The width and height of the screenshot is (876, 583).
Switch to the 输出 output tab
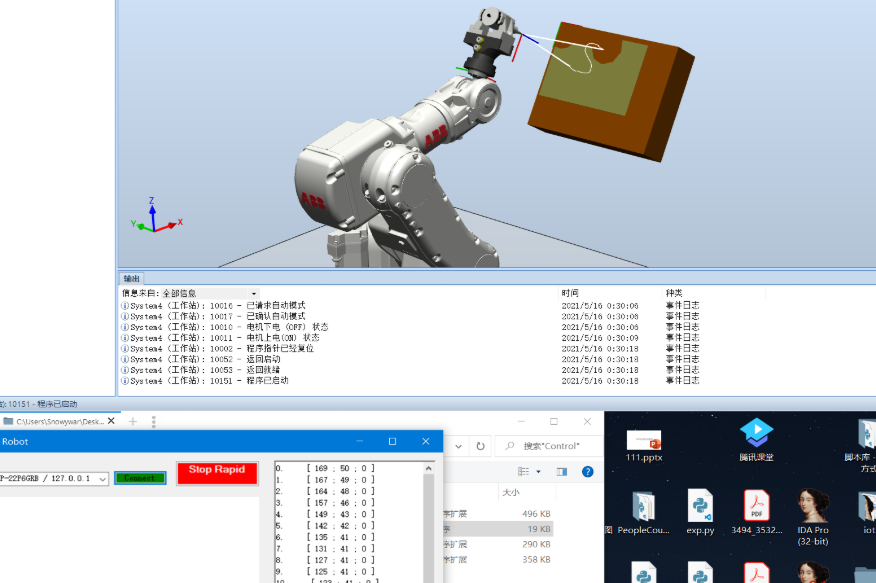coord(132,278)
